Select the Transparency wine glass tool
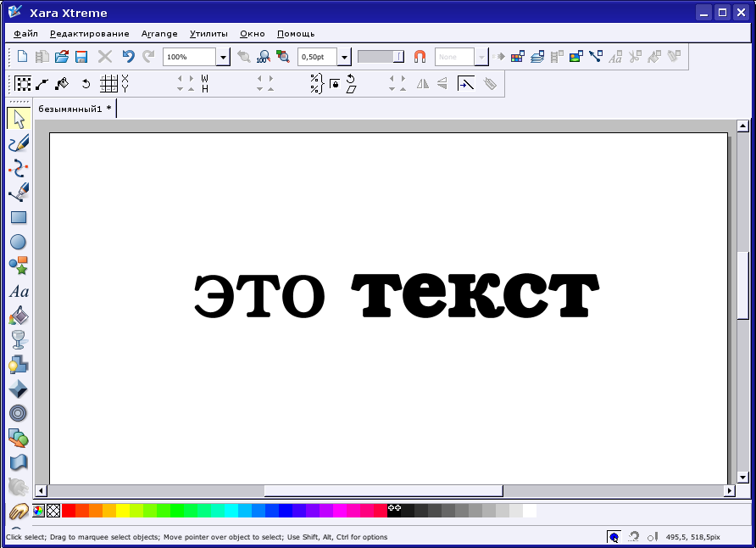Viewport: 756px width, 548px height. click(18, 340)
